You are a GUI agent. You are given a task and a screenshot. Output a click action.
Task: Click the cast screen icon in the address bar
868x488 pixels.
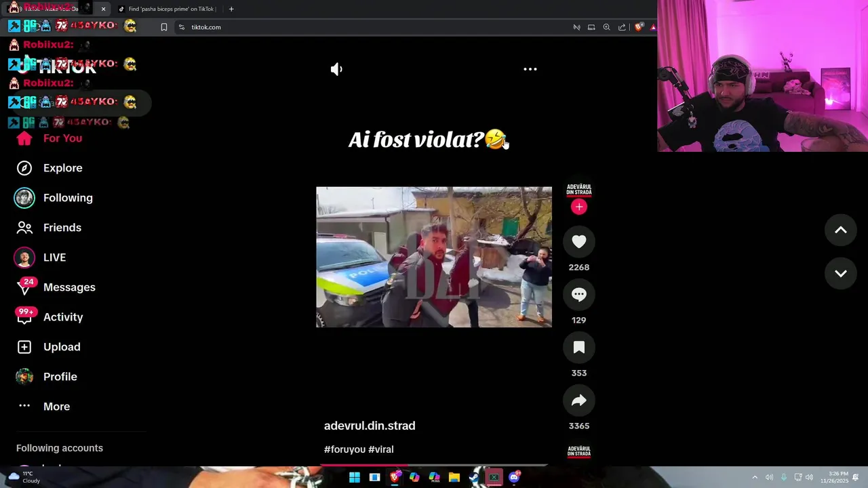[x=591, y=27]
